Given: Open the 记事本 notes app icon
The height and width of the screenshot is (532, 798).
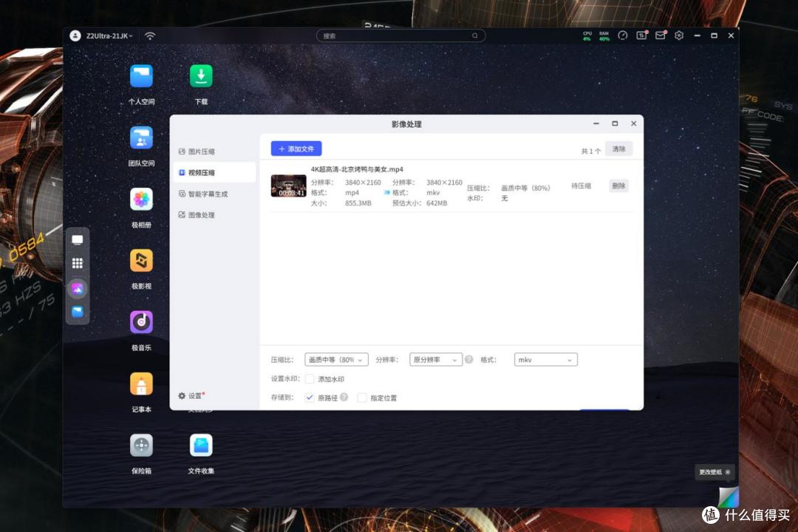Looking at the screenshot, I should click(141, 384).
